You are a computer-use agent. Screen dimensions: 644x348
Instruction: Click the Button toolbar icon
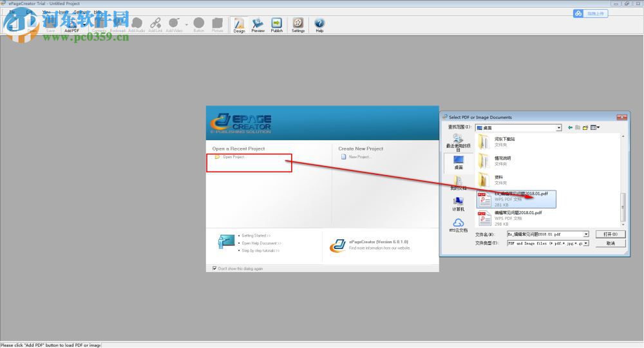(199, 26)
